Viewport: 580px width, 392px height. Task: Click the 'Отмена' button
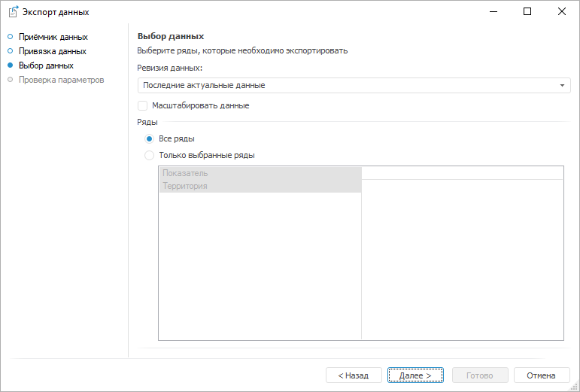pos(541,375)
